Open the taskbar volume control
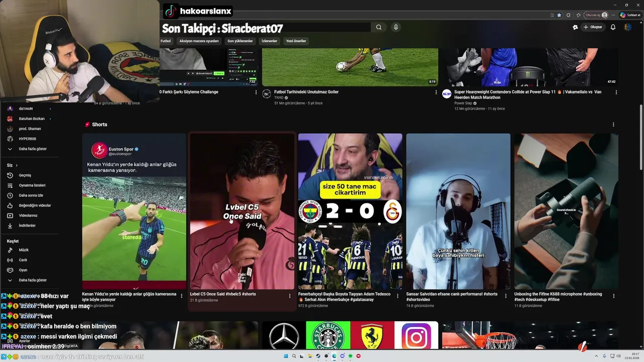Viewport: 644px width, 362px height. pyautogui.click(x=619, y=356)
